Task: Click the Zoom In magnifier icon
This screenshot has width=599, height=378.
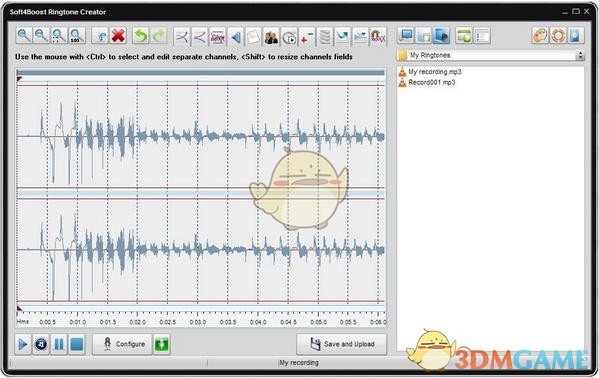Action: pos(24,36)
